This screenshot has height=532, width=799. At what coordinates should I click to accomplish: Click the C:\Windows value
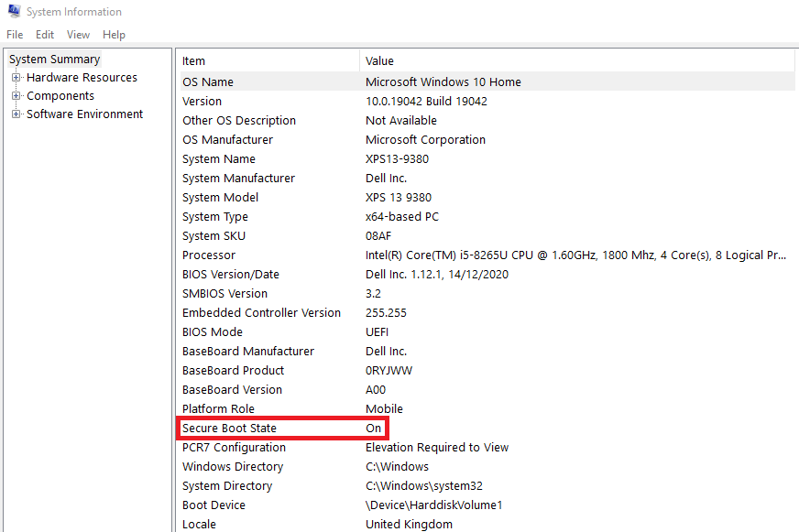point(397,467)
